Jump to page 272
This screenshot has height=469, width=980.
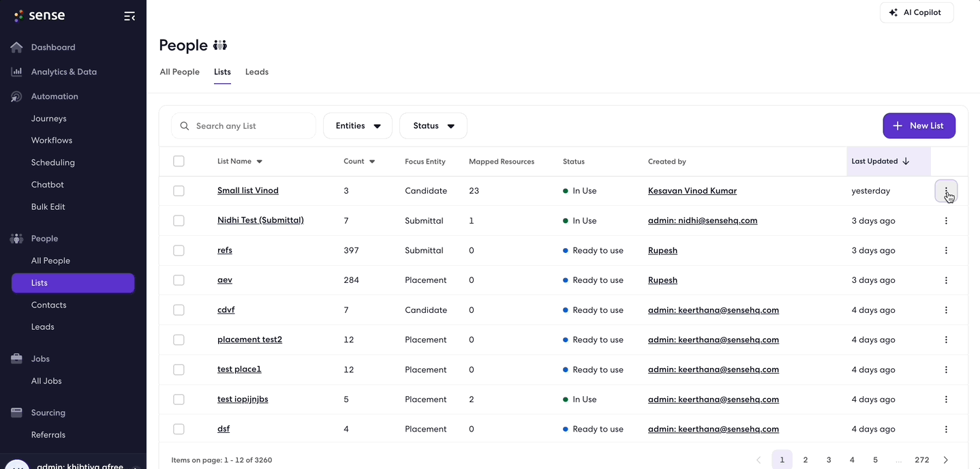coord(922,460)
